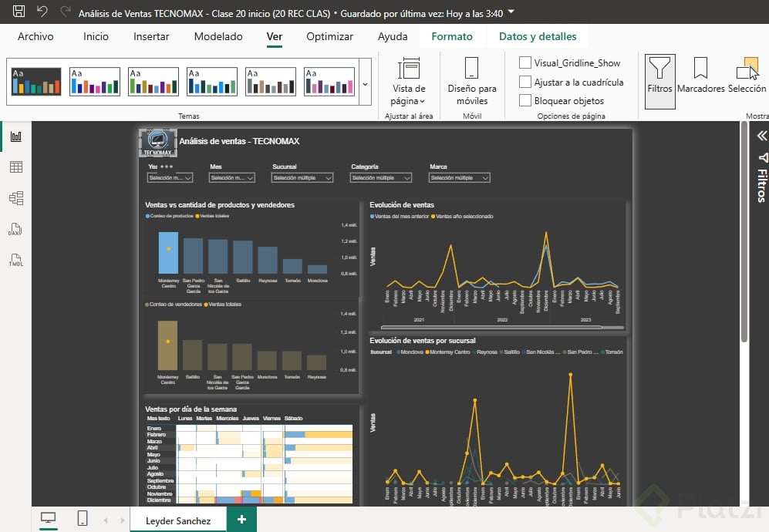Click the Filtros funnel icon in side pane
The height and width of the screenshot is (532, 769).
pos(763,157)
